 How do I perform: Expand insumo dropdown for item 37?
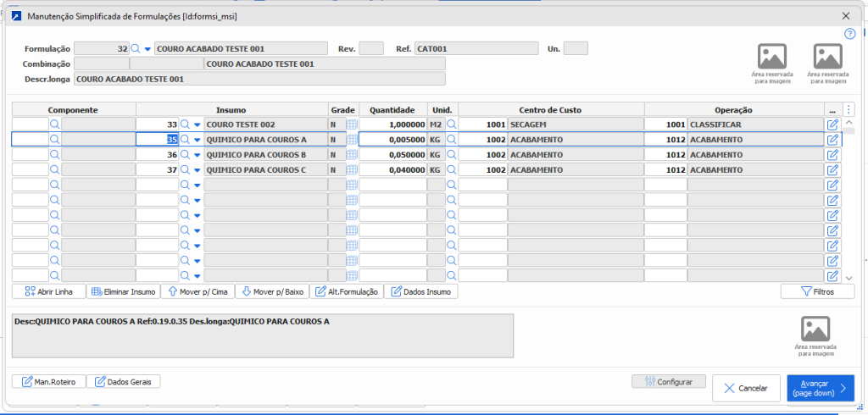(198, 170)
